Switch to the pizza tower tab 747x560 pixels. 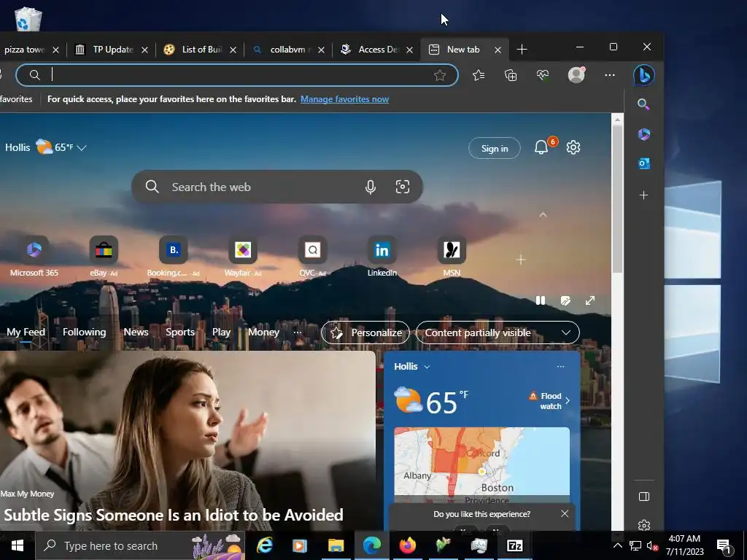[x=24, y=50]
